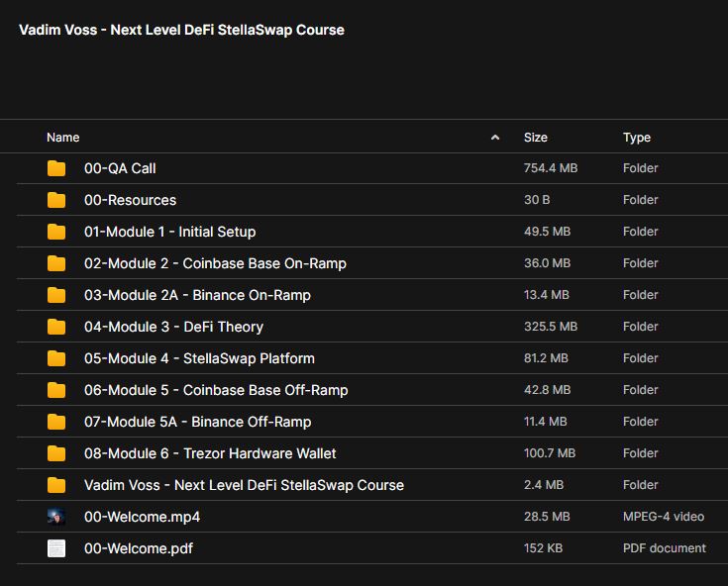Click the 754.4 MB size value

pos(551,168)
